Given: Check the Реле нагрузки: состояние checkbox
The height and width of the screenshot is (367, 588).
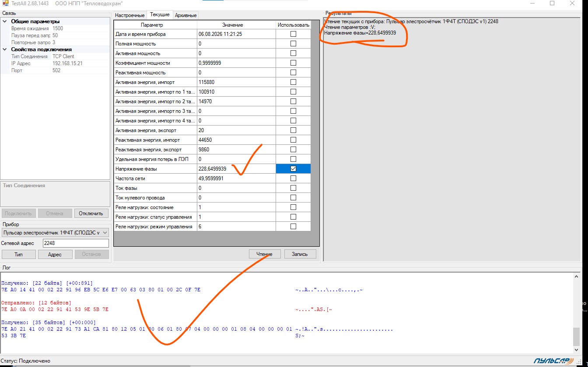Looking at the screenshot, I should click(x=293, y=207).
